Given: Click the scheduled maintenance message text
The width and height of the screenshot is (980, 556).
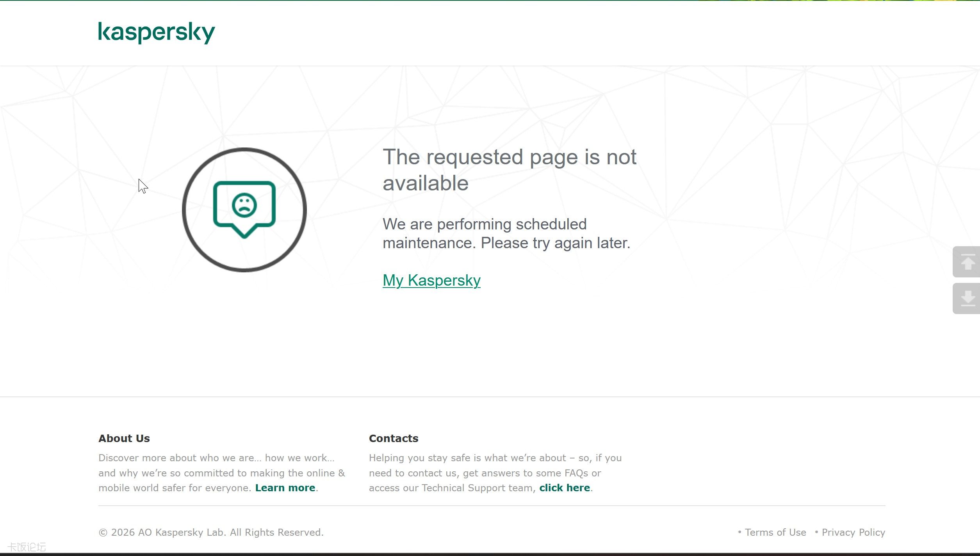Looking at the screenshot, I should (506, 233).
